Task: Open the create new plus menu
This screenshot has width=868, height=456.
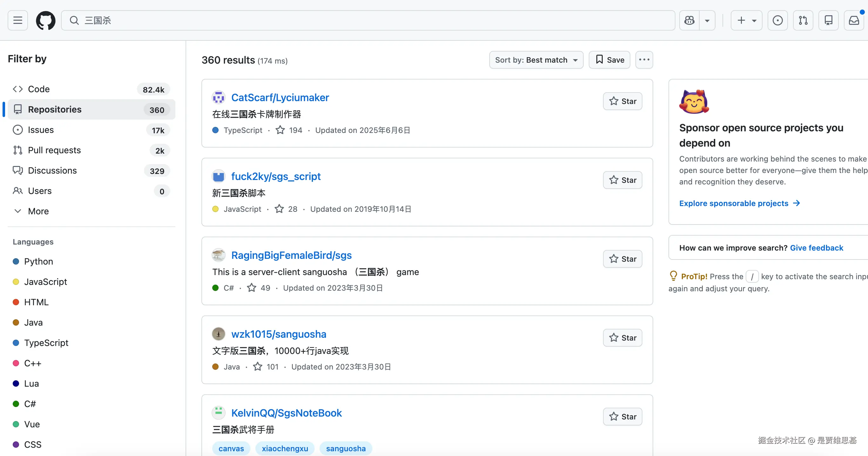Action: pos(746,20)
